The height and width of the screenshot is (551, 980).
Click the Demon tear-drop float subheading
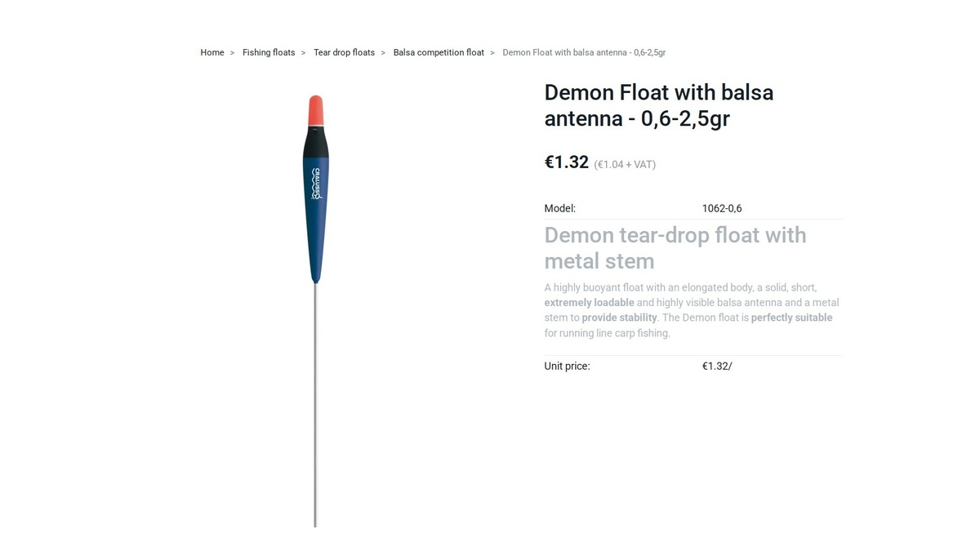pyautogui.click(x=675, y=248)
